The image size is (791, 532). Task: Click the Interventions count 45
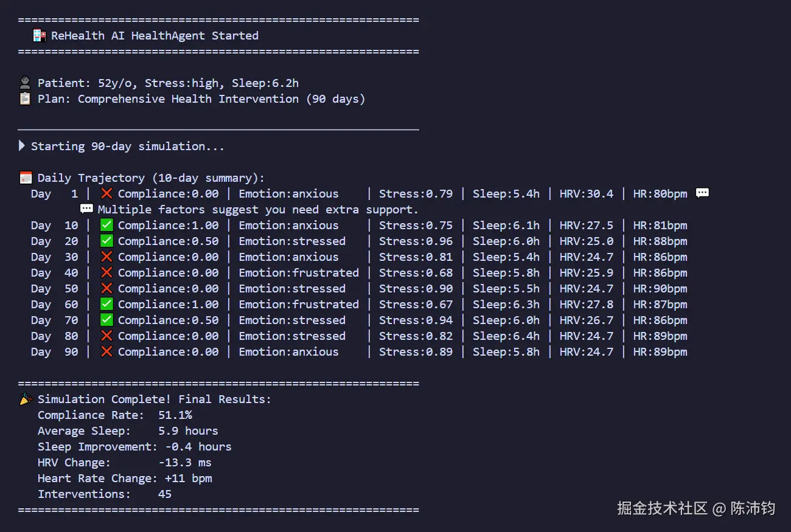pos(165,494)
